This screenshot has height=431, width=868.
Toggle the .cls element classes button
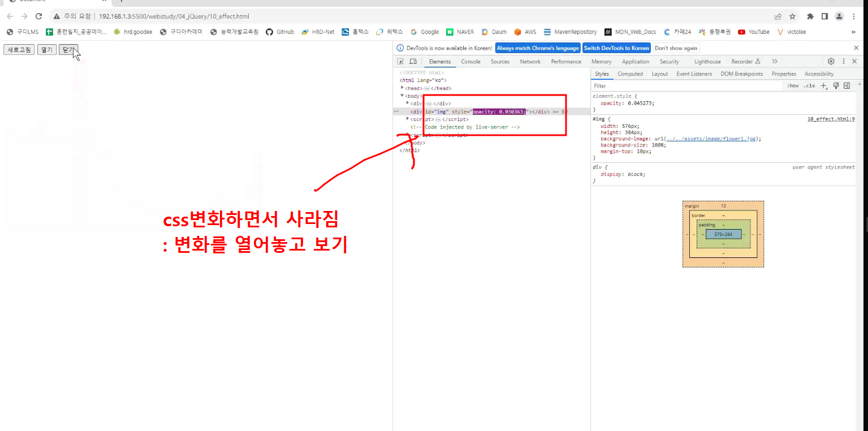pos(810,86)
